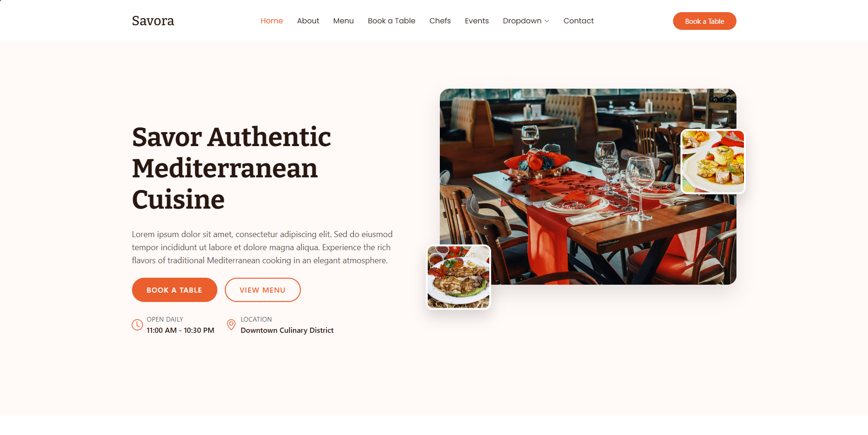Open the Dropdown navigation menu

(526, 21)
